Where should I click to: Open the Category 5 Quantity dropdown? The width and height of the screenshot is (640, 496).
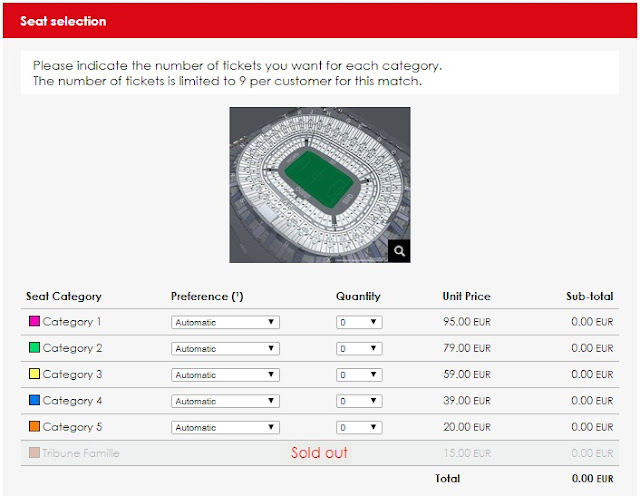[x=359, y=427]
